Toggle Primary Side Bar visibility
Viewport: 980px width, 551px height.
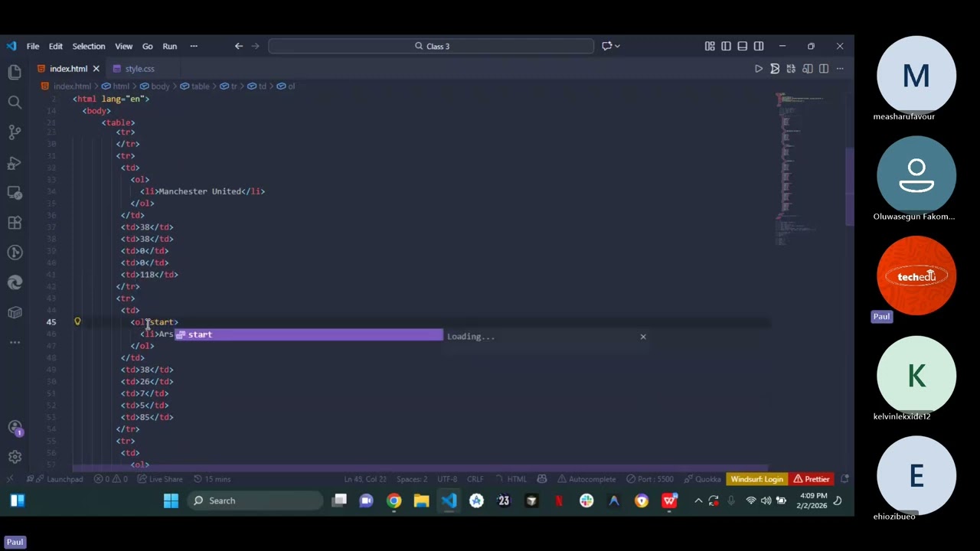click(x=726, y=46)
